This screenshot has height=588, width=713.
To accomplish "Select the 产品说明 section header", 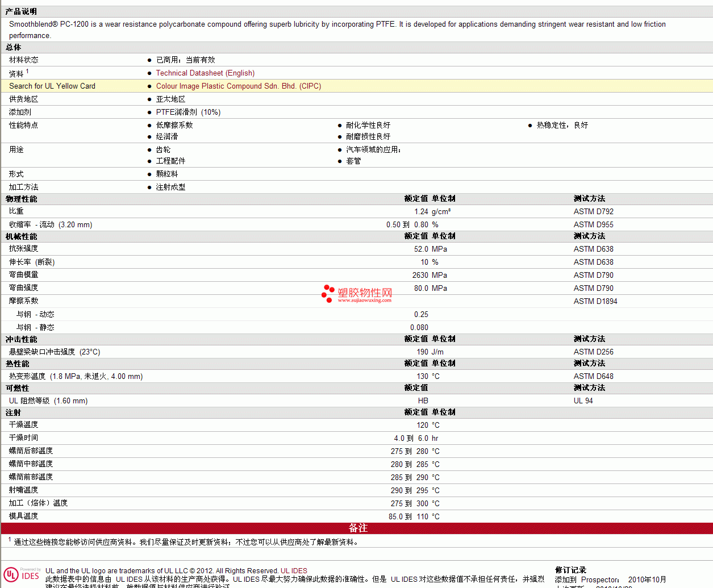I will 21,11.
